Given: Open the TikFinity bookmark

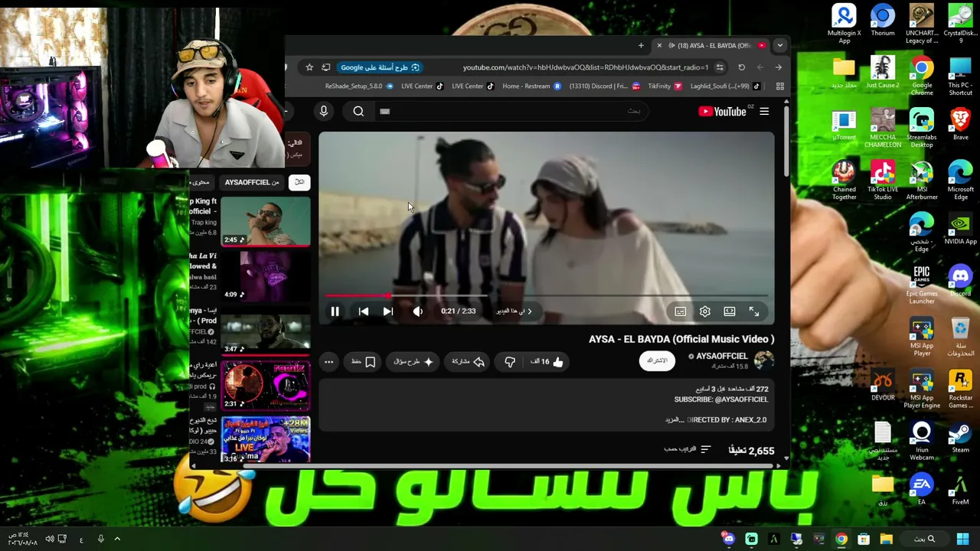Looking at the screenshot, I should coord(665,86).
